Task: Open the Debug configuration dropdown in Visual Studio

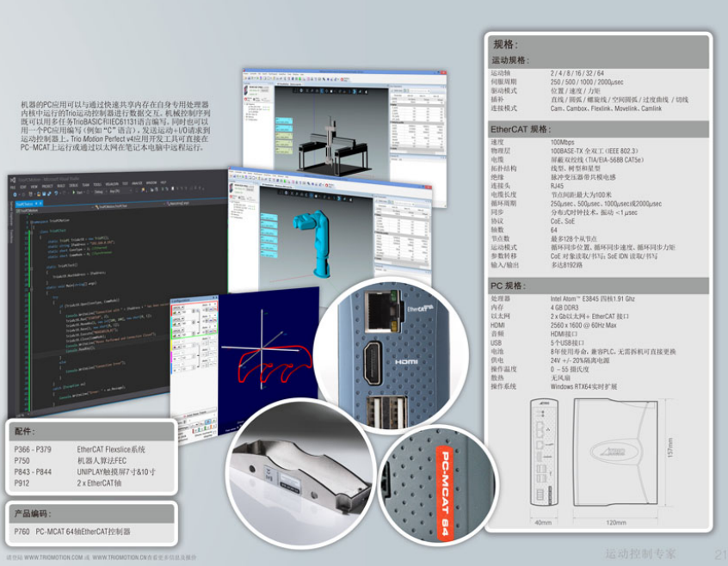Action: point(100,192)
